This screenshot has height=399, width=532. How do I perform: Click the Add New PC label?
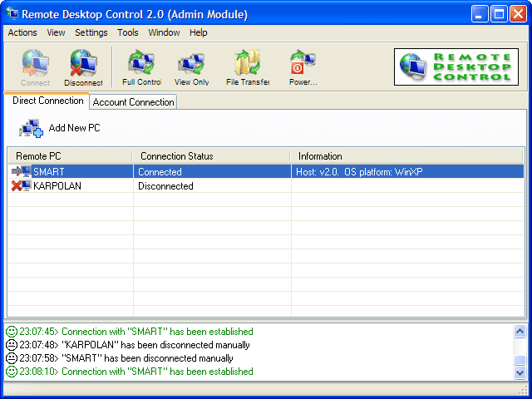coord(74,128)
